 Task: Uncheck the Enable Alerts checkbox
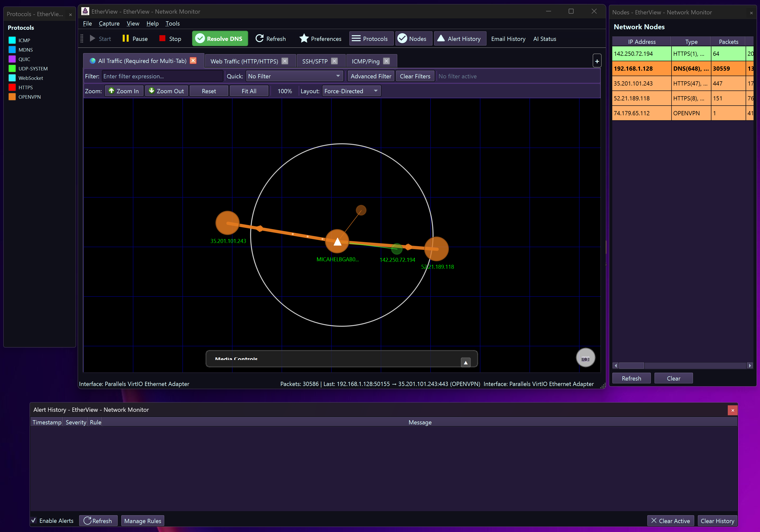click(x=34, y=520)
